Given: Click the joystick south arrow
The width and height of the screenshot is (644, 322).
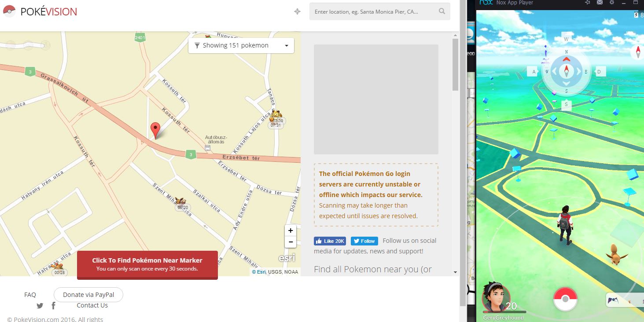Looking at the screenshot, I should click(x=567, y=84).
